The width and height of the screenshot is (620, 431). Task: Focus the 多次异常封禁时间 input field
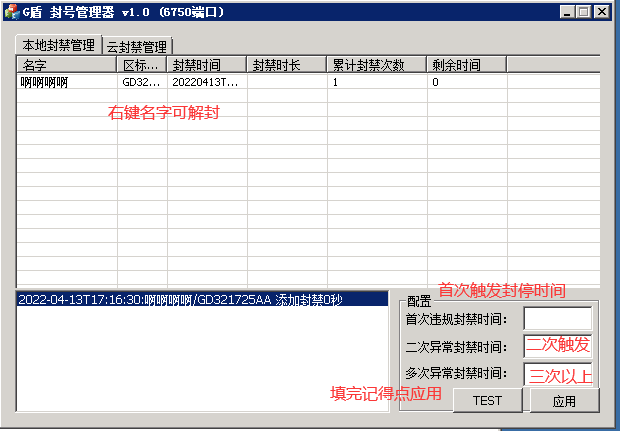558,374
